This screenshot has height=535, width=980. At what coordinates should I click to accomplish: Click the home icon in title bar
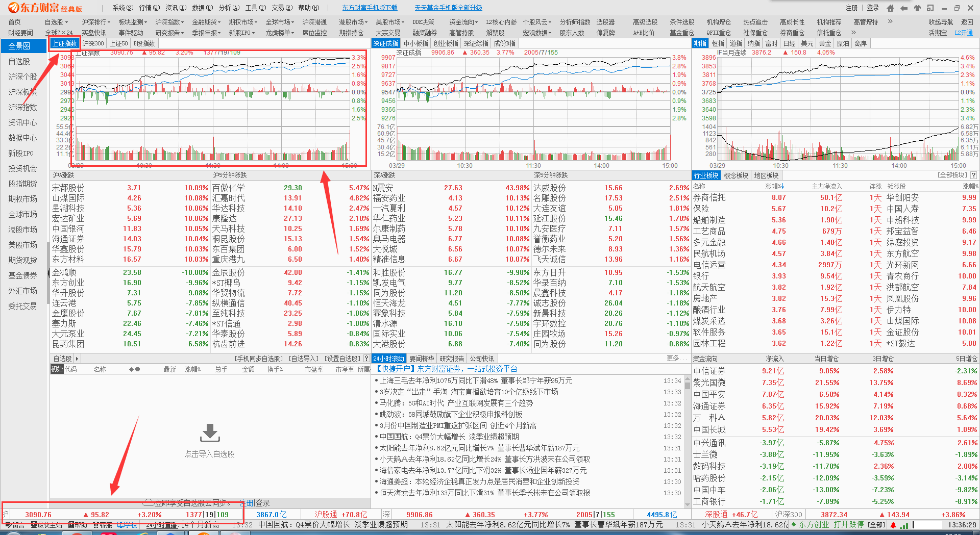click(x=890, y=8)
